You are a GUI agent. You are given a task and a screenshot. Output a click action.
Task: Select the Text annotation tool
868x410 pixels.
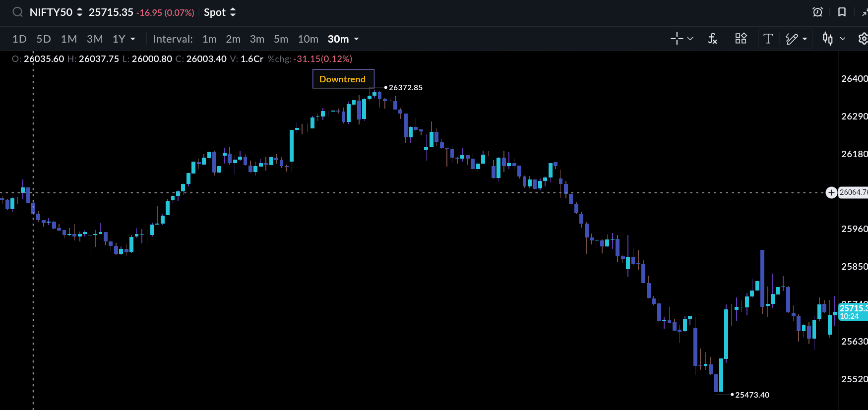(x=768, y=39)
